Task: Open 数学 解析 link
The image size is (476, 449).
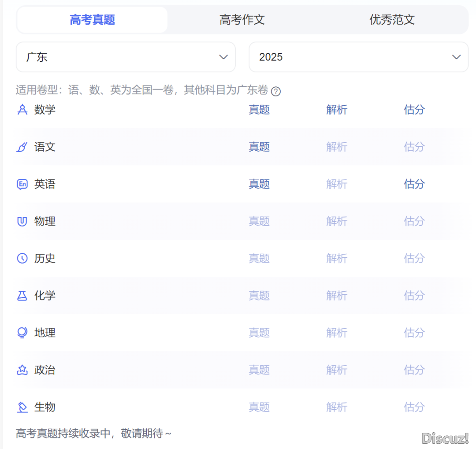Action: (337, 110)
